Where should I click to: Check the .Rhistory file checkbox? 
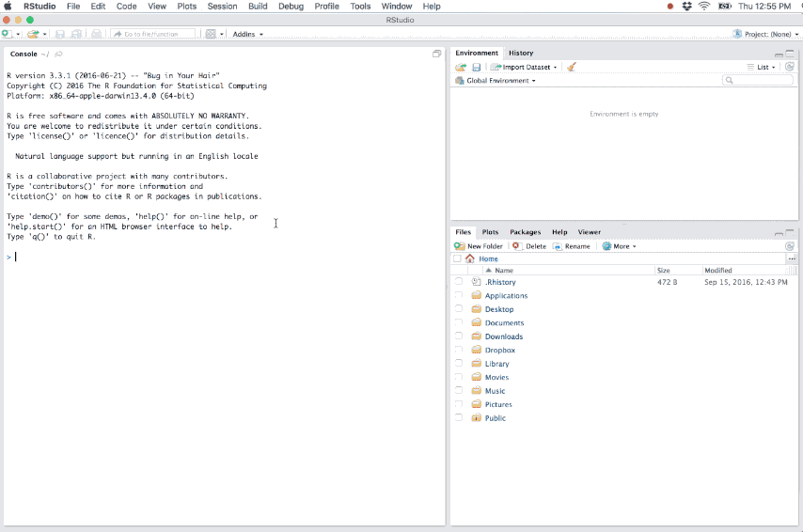pos(459,282)
